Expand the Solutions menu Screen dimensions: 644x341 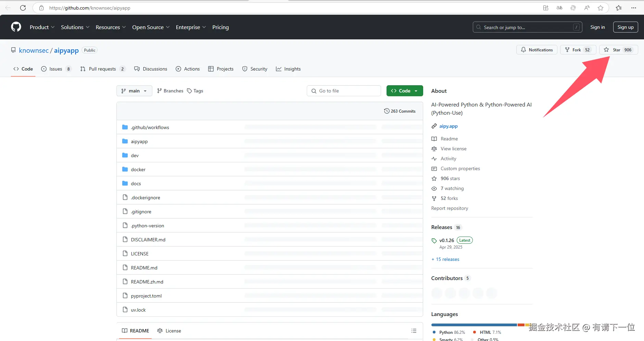(75, 27)
